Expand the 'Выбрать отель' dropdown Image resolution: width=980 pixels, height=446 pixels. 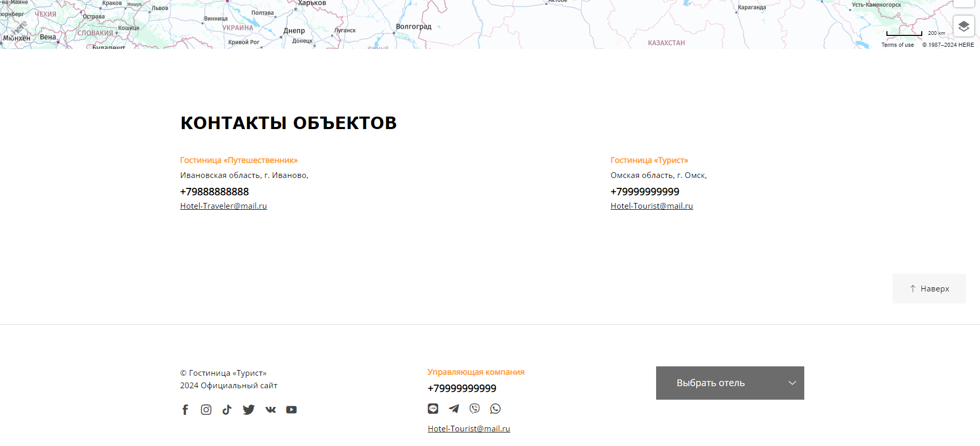pyautogui.click(x=730, y=383)
